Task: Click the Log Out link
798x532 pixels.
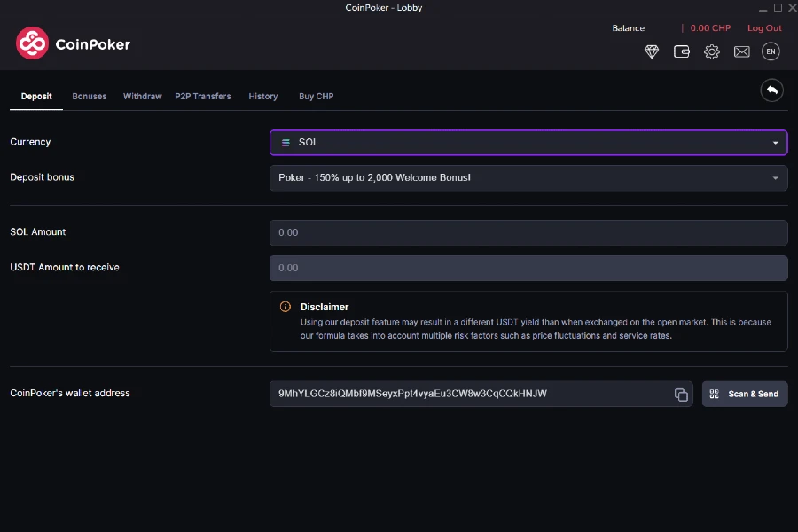Action: 763,27
